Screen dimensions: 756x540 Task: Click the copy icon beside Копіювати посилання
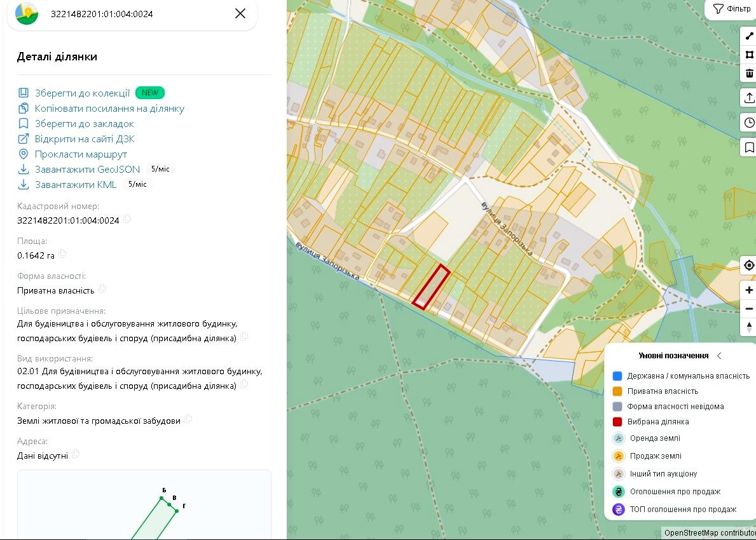[23, 109]
